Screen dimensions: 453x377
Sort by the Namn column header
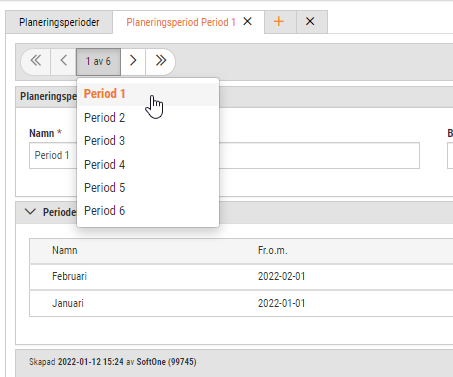[x=65, y=250]
